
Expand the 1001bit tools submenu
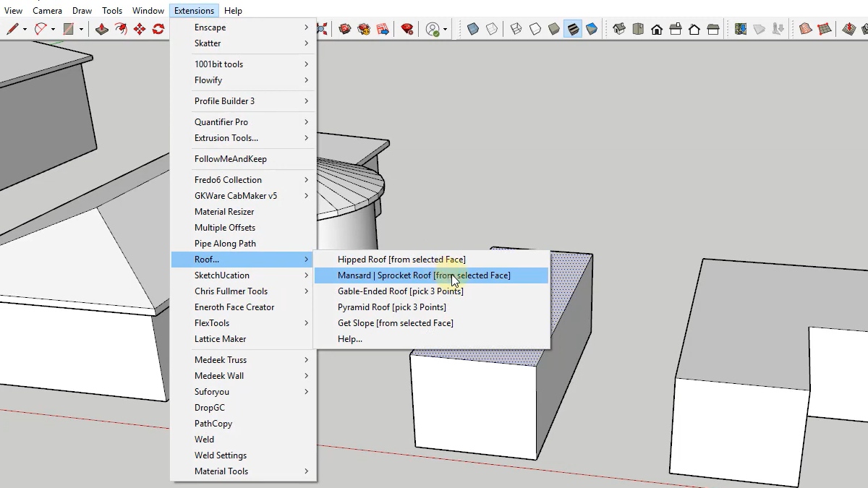point(244,64)
